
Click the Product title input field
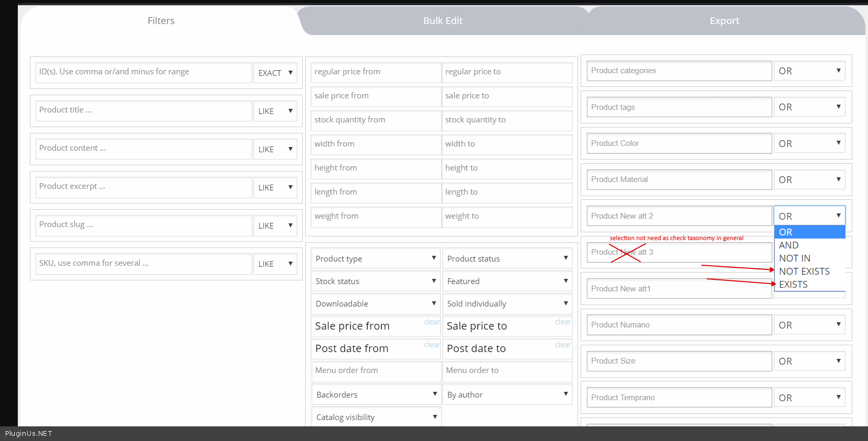(144, 110)
